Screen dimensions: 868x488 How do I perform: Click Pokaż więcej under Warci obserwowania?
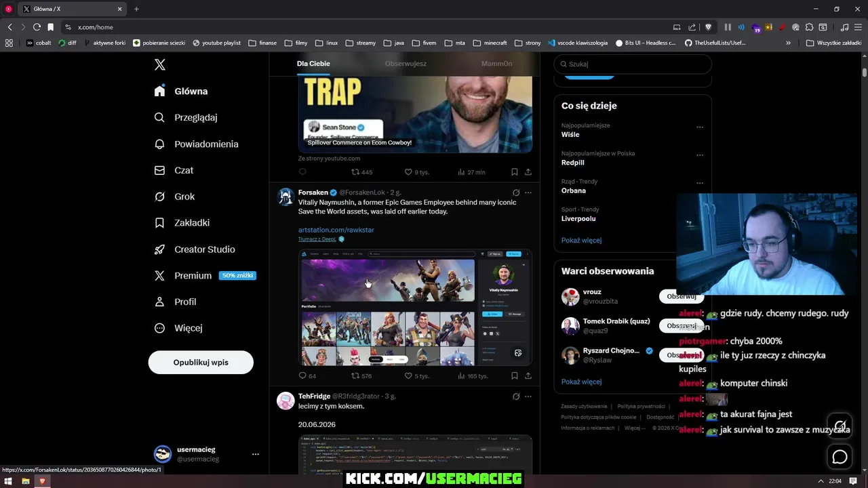(581, 382)
